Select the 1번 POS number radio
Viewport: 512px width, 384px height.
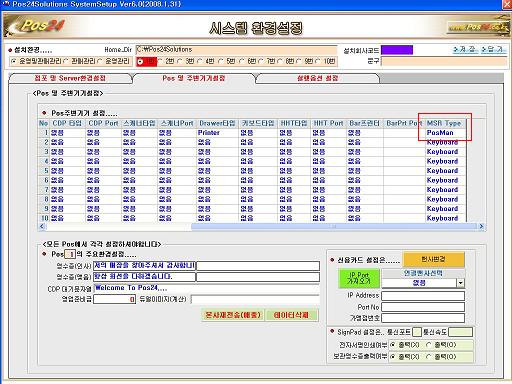(x=141, y=61)
